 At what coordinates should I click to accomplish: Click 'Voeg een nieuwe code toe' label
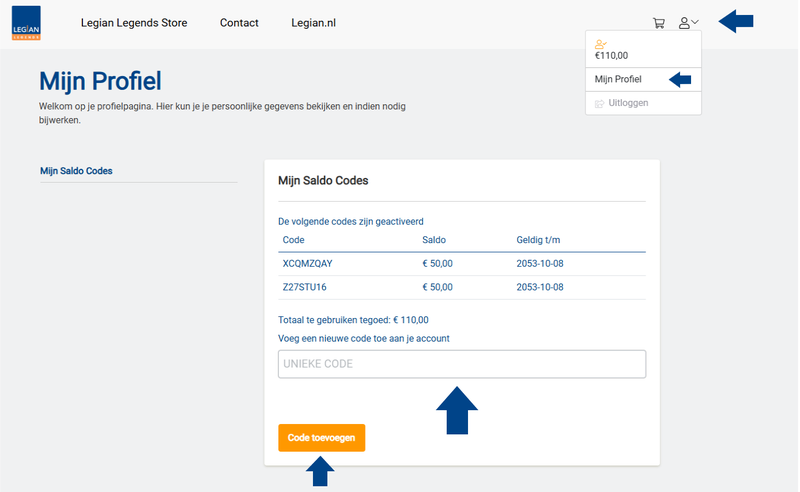[364, 338]
